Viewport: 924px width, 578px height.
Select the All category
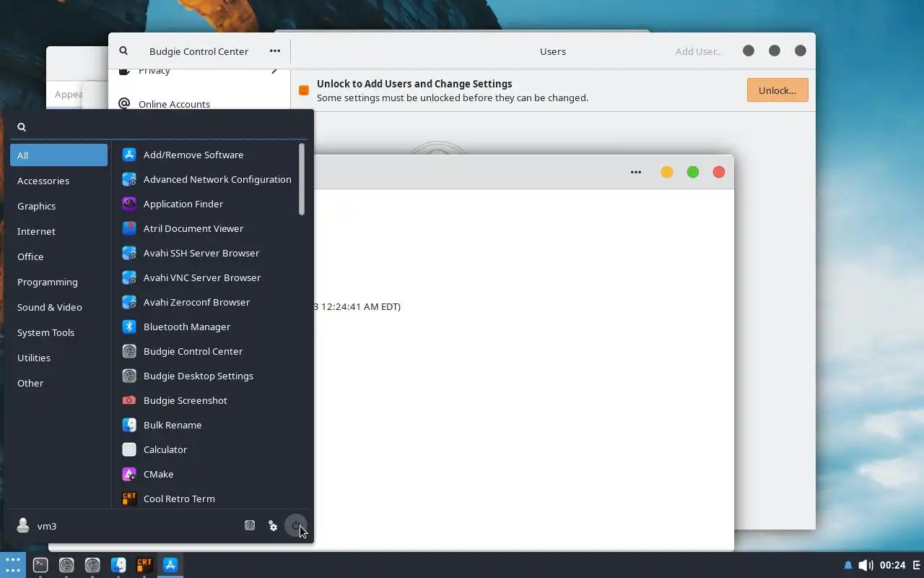coord(58,155)
